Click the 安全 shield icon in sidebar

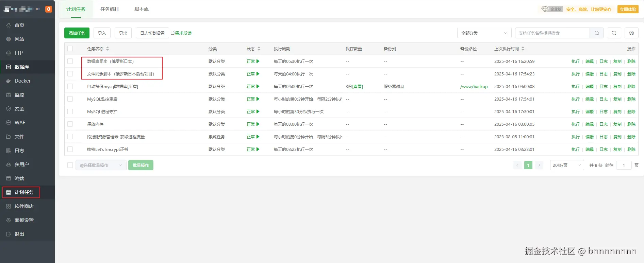click(9, 109)
